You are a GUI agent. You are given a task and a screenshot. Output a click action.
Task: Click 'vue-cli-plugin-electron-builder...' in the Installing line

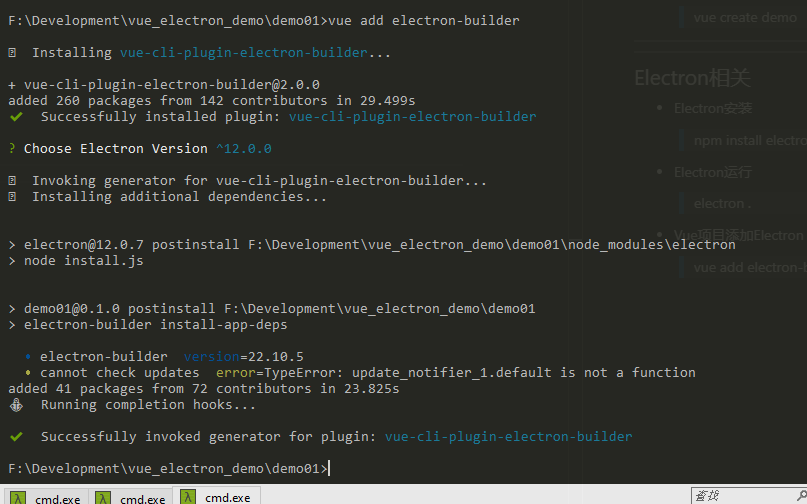[x=255, y=53]
